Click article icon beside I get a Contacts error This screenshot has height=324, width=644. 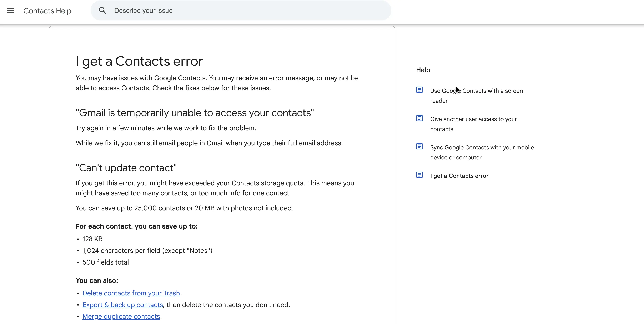(419, 175)
